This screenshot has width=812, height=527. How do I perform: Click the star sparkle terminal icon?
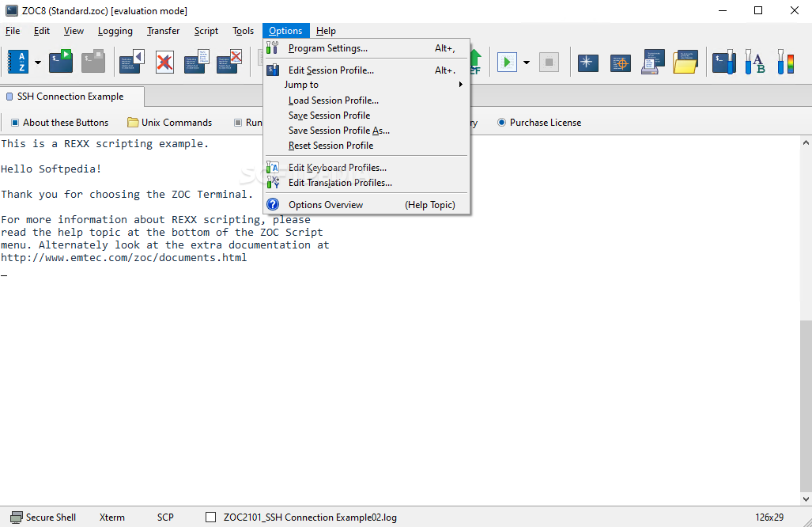pos(587,63)
